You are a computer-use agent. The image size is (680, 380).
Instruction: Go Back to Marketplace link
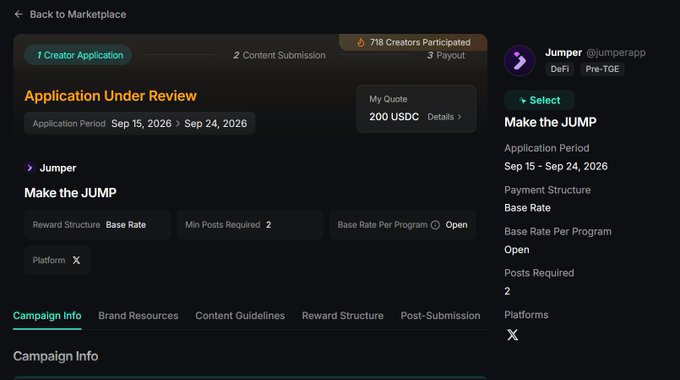[x=78, y=14]
